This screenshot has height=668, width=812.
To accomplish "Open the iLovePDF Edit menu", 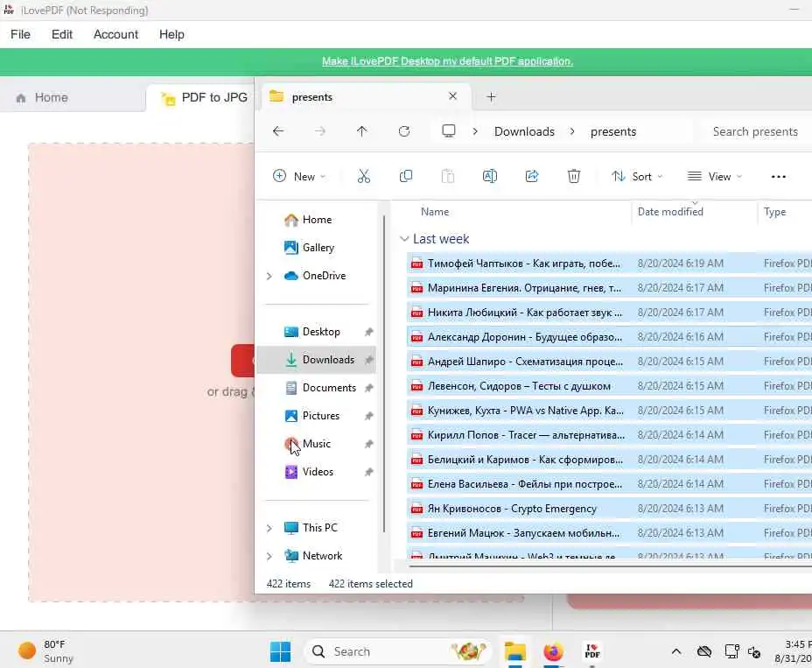I will point(61,34).
